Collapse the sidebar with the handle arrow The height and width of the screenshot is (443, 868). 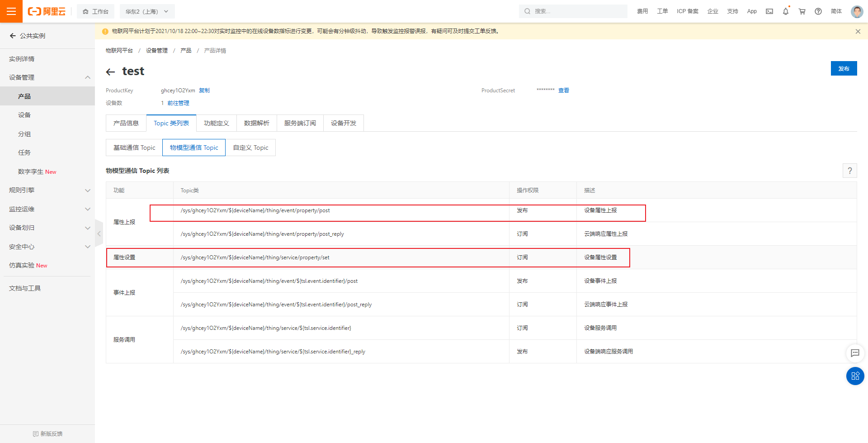[99, 233]
